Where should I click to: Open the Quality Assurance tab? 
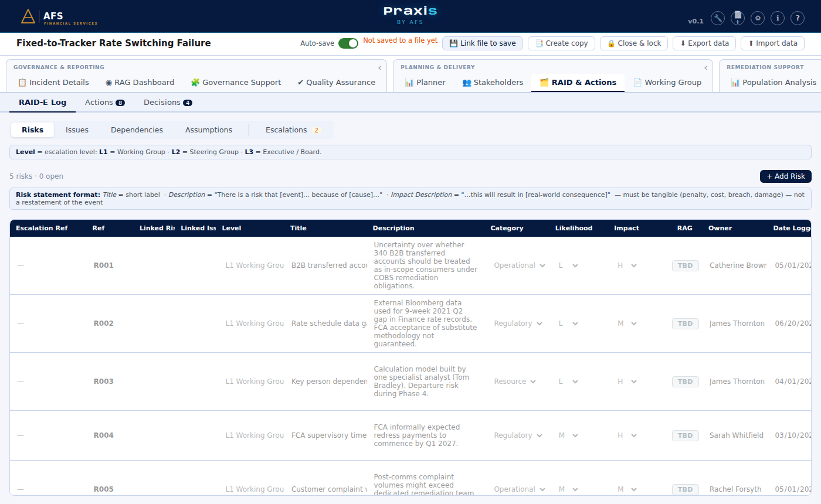coord(337,83)
